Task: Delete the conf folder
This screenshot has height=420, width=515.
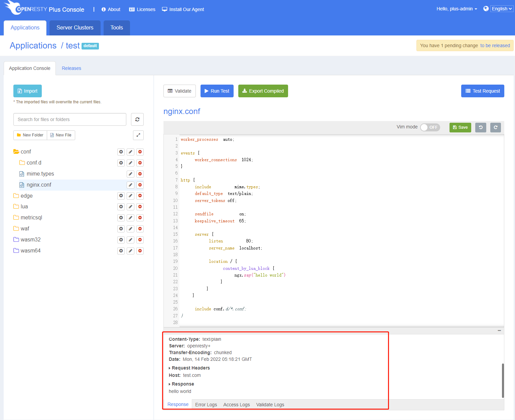Action: [x=140, y=152]
